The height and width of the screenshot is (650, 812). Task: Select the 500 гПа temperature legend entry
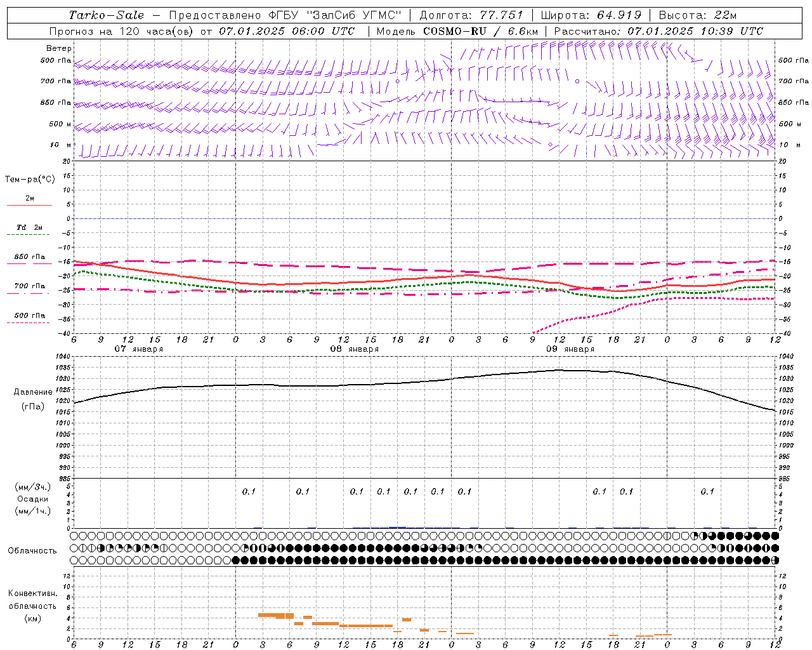click(x=30, y=318)
